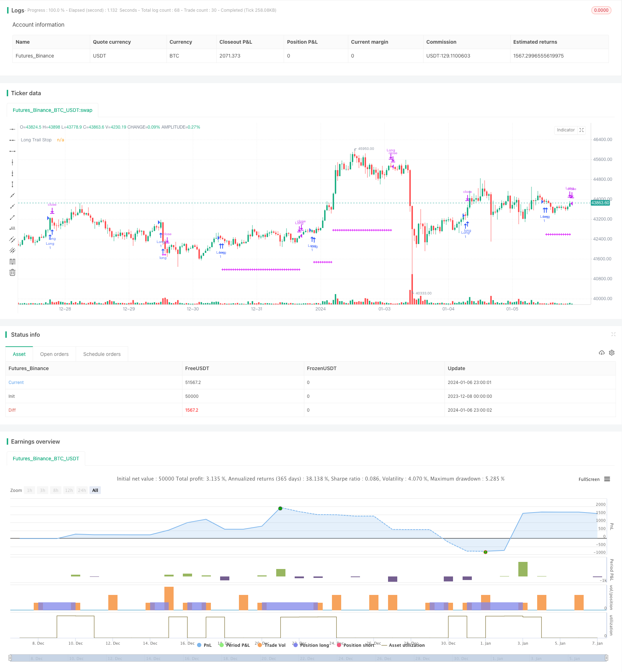Click the Init row FreeUSDT value 50000
The image size is (622, 672).
[192, 396]
